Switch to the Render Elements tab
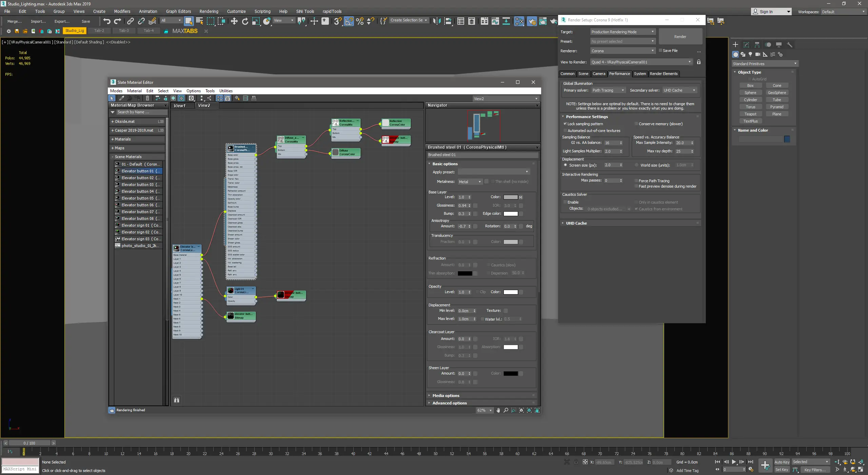Screen dimensions: 868x475 pos(663,74)
